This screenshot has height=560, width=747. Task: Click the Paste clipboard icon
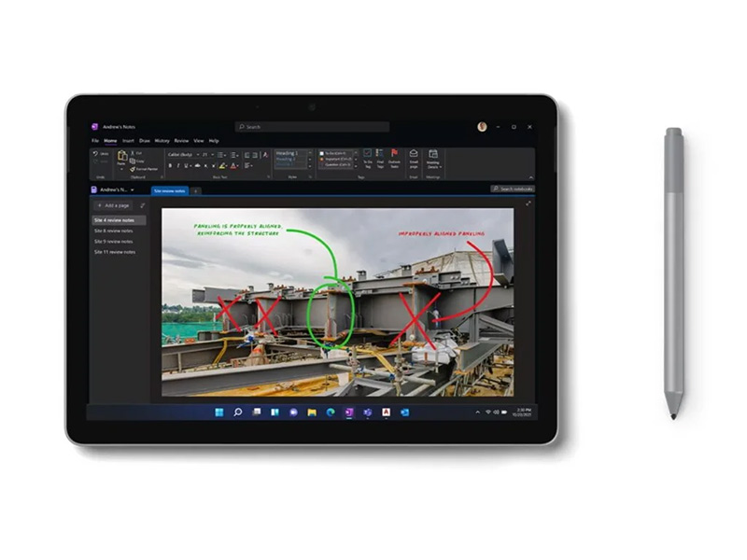[x=122, y=156]
